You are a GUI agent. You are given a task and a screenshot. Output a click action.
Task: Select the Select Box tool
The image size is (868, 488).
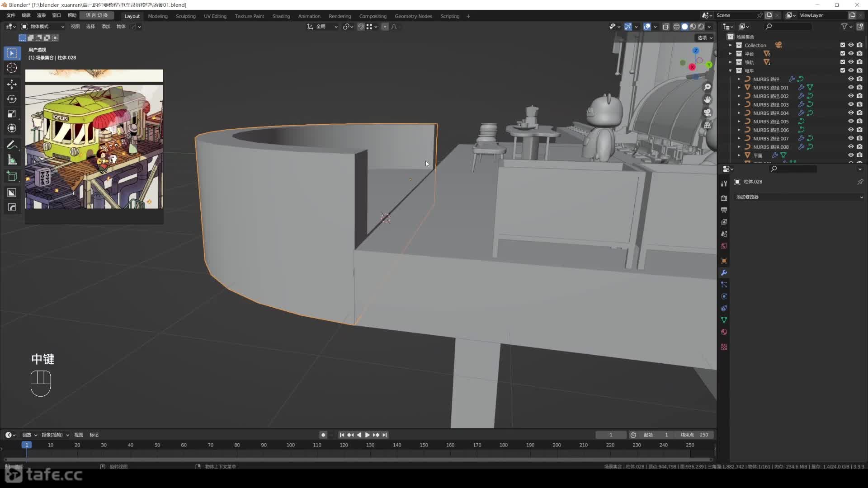tap(12, 53)
